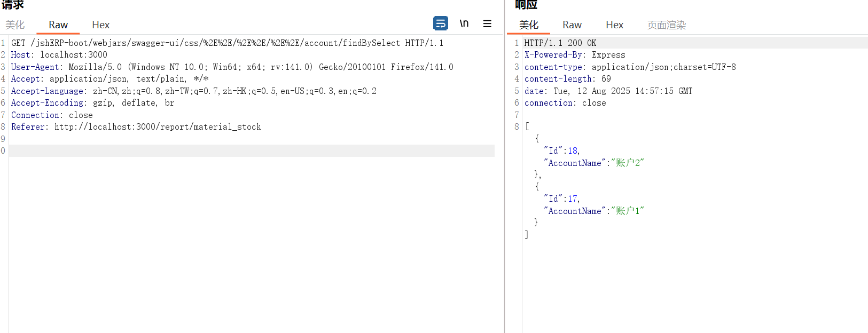
Task: Toggle the word wrap icon in request panel
Action: point(440,23)
